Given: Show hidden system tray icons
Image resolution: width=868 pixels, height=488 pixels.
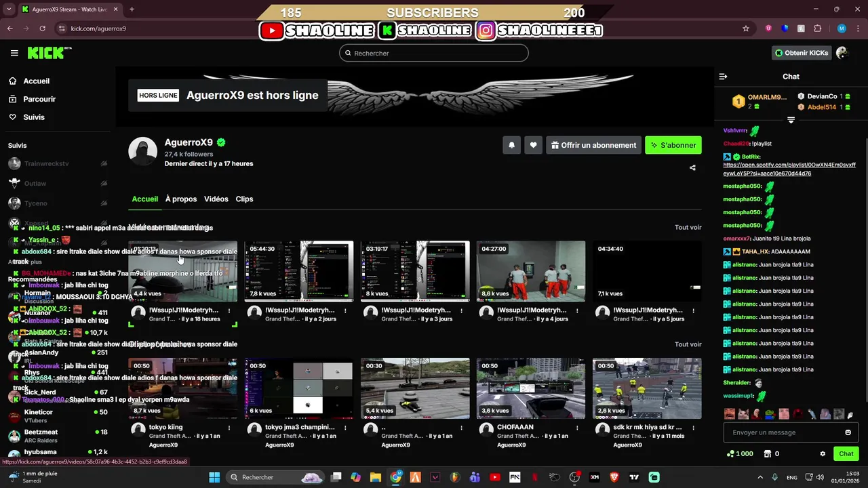Looking at the screenshot, I should (759, 477).
